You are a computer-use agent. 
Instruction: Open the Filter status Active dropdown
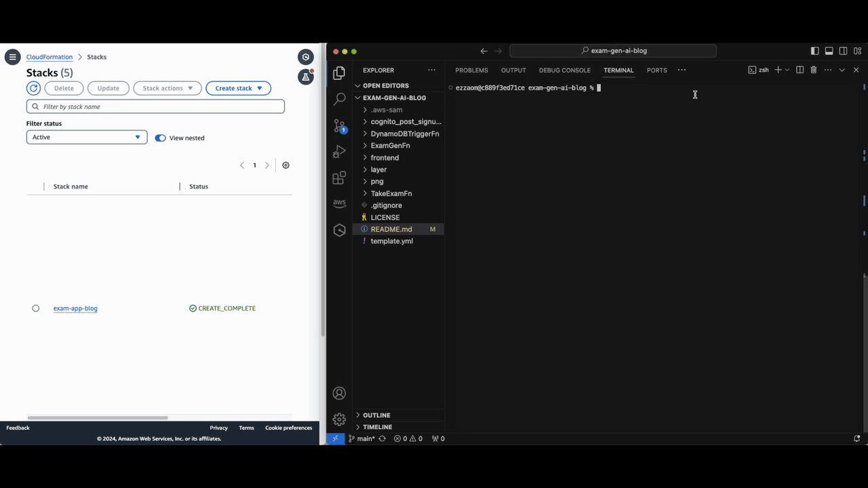click(x=87, y=137)
